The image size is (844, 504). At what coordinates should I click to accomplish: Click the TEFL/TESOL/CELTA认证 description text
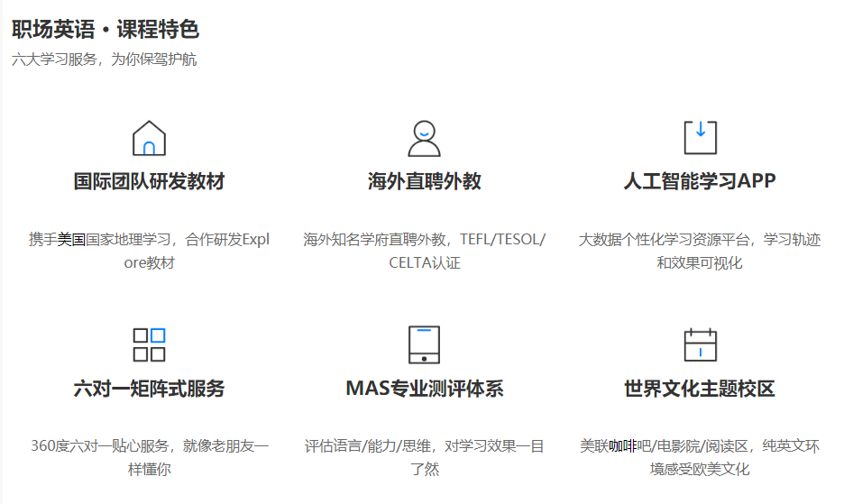click(424, 252)
